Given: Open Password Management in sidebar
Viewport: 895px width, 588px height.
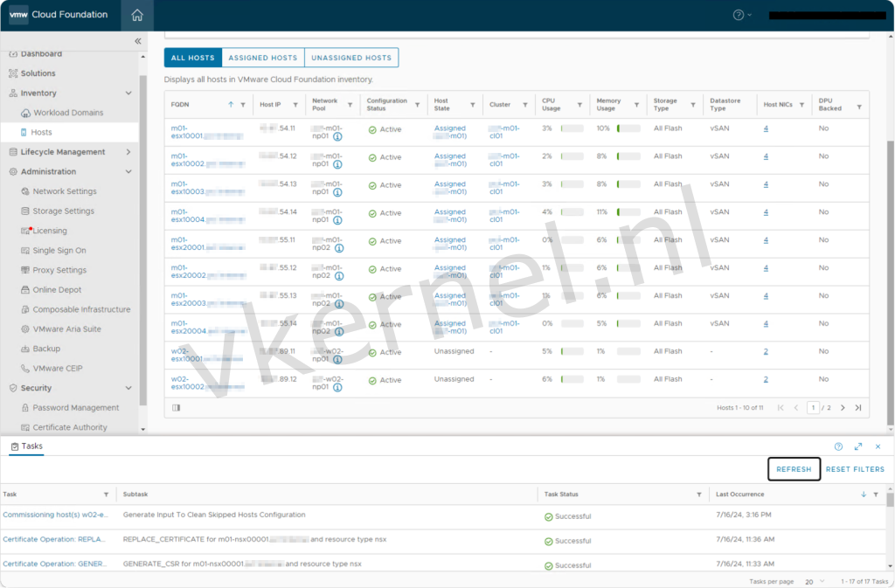Looking at the screenshot, I should tap(76, 408).
